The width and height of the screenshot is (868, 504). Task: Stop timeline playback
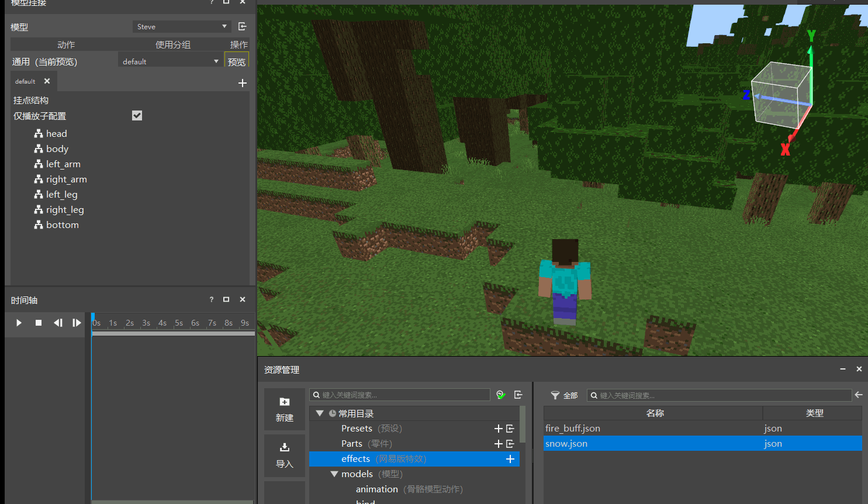[x=39, y=323]
